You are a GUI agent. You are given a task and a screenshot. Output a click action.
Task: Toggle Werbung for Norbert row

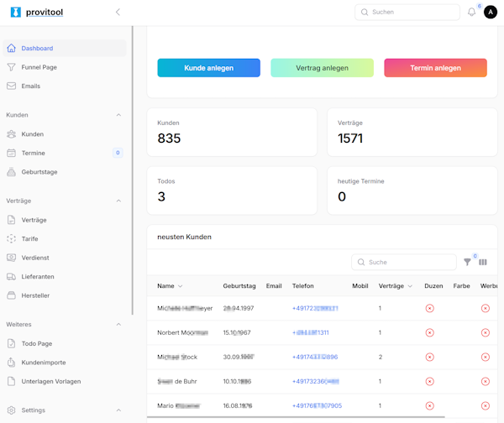click(x=486, y=332)
